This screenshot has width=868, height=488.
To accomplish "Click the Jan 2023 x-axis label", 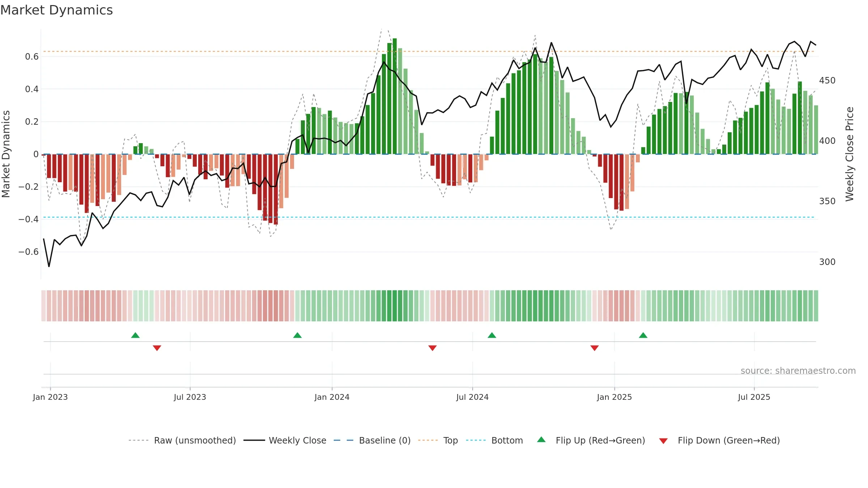I will point(50,397).
